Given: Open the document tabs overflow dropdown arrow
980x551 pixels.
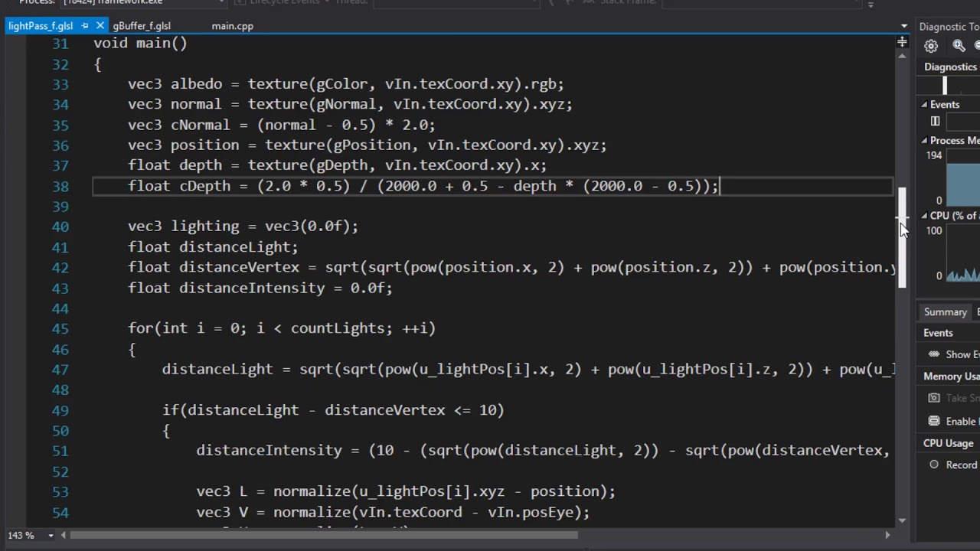Looking at the screenshot, I should (903, 26).
